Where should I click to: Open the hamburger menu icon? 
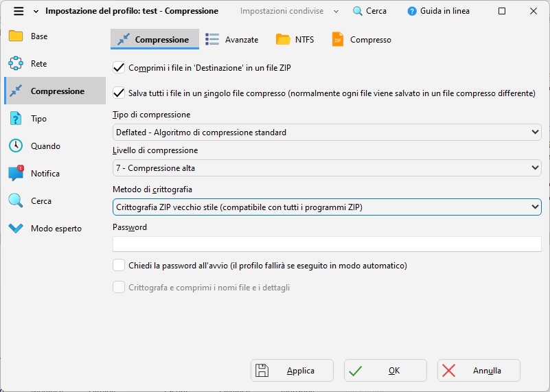[19, 11]
